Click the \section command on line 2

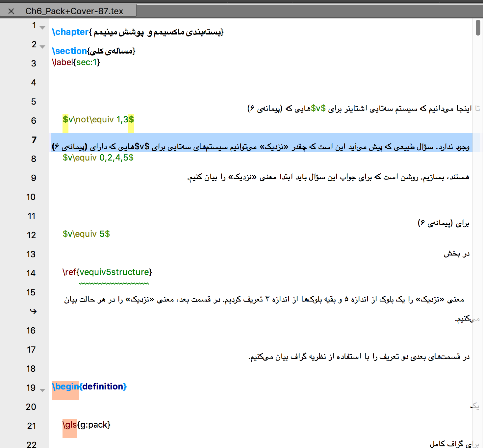69,51
